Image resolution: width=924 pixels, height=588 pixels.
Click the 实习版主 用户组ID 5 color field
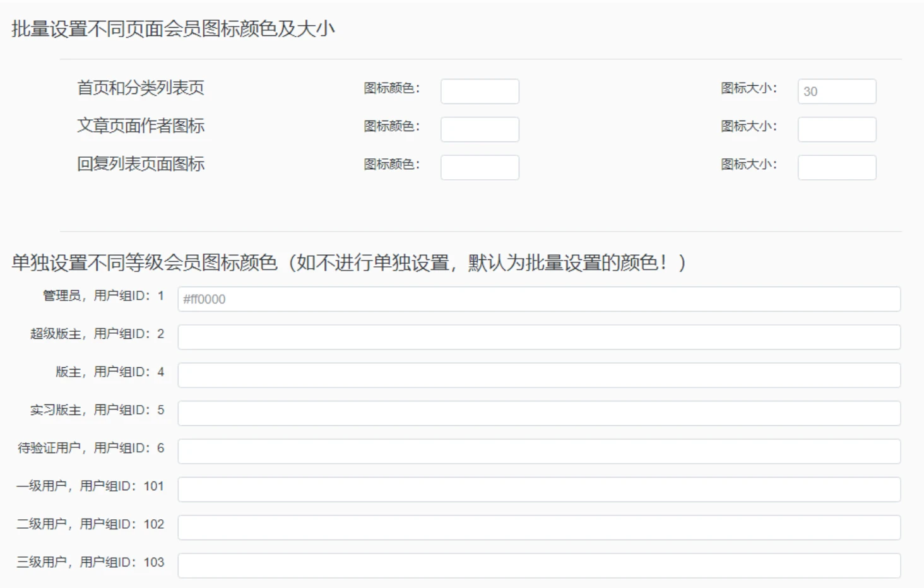pyautogui.click(x=540, y=412)
